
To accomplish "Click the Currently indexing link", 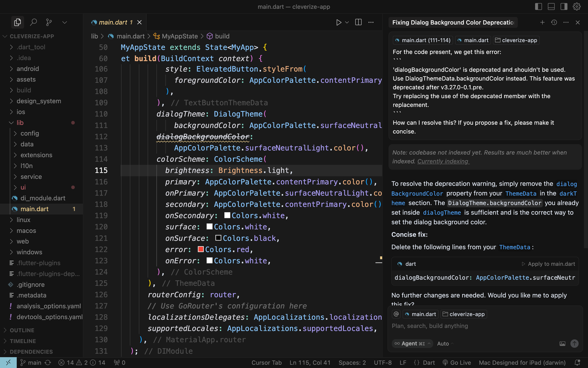I will tap(443, 161).
